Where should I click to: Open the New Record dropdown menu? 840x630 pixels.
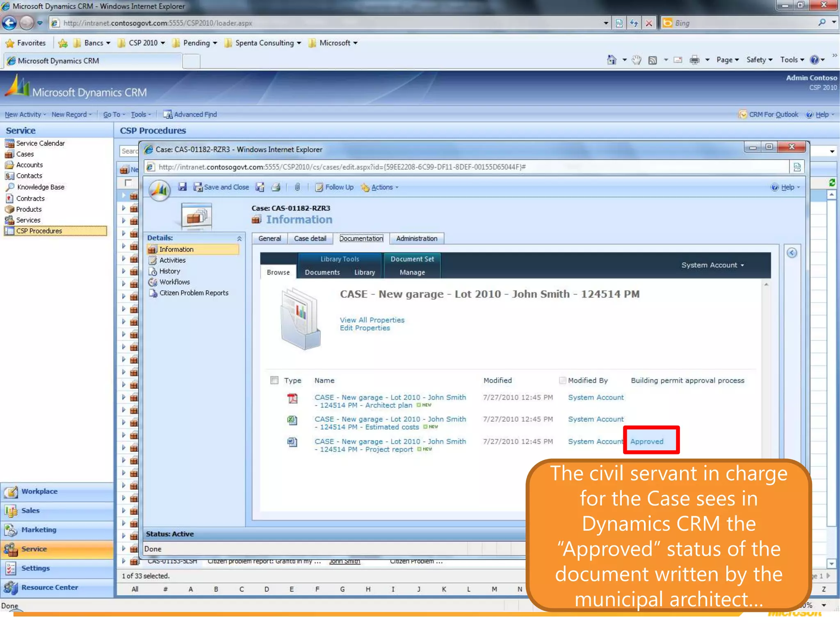pyautogui.click(x=71, y=114)
